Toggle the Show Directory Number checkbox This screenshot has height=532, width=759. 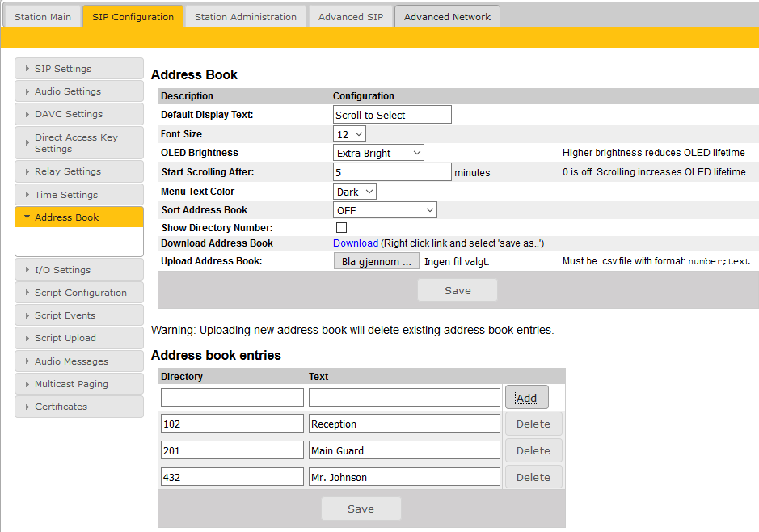(x=341, y=228)
